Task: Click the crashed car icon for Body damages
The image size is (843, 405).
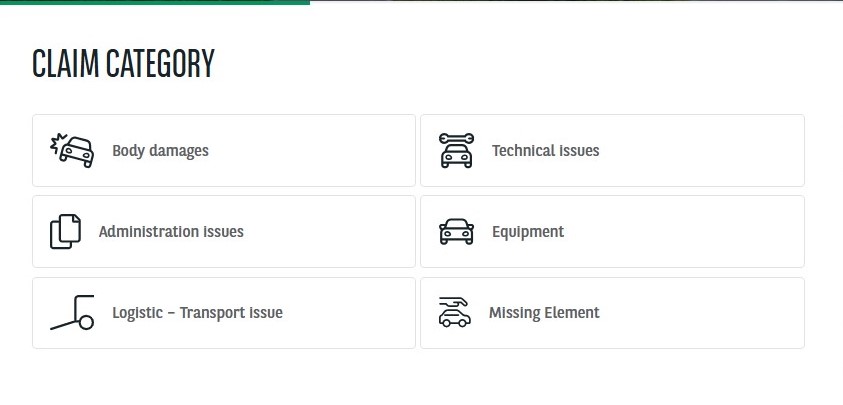Action: (72, 150)
